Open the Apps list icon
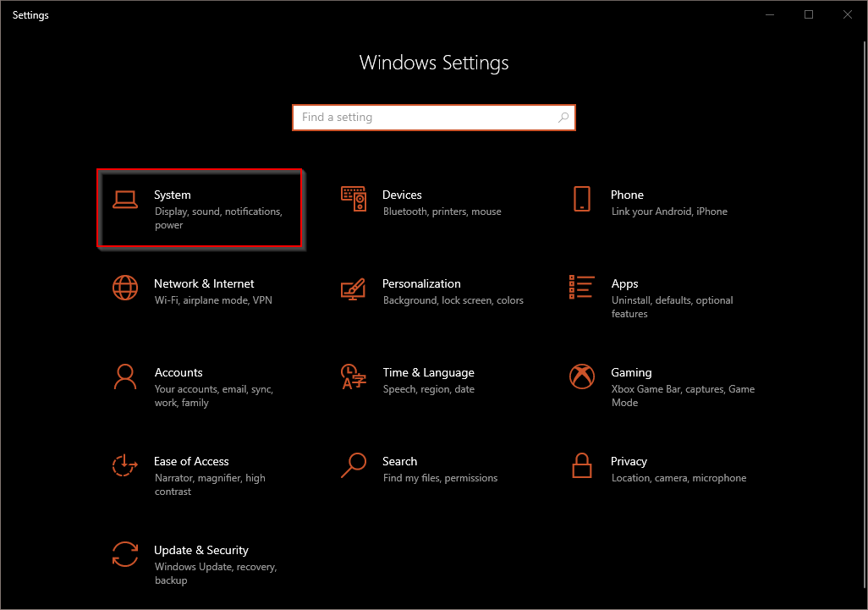Viewport: 868px width, 610px height. [x=581, y=288]
